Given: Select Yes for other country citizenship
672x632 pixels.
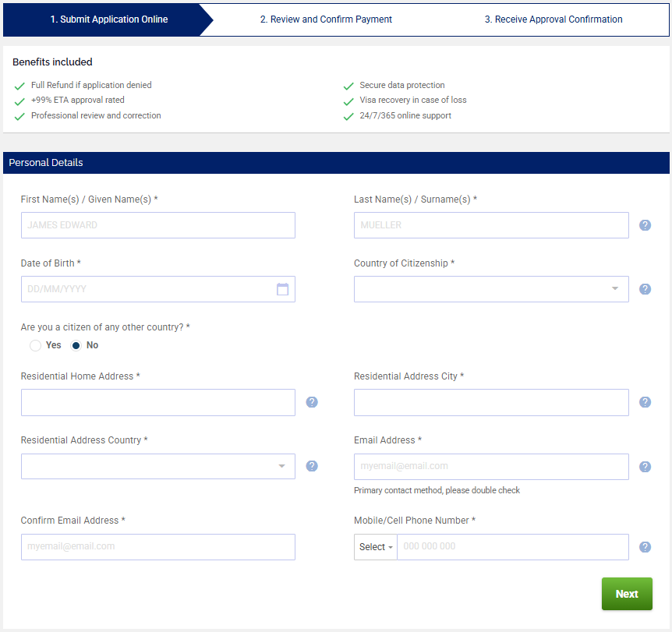Looking at the screenshot, I should coord(36,345).
